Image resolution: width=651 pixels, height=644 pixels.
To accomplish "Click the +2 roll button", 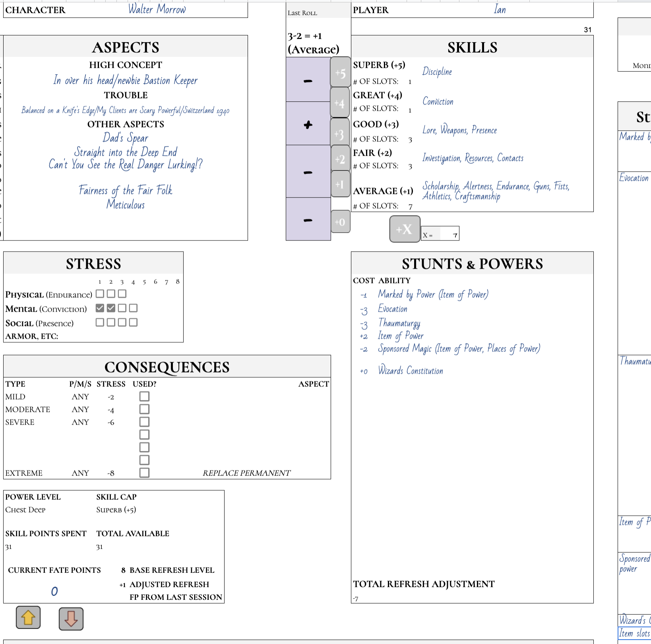I will 340,159.
